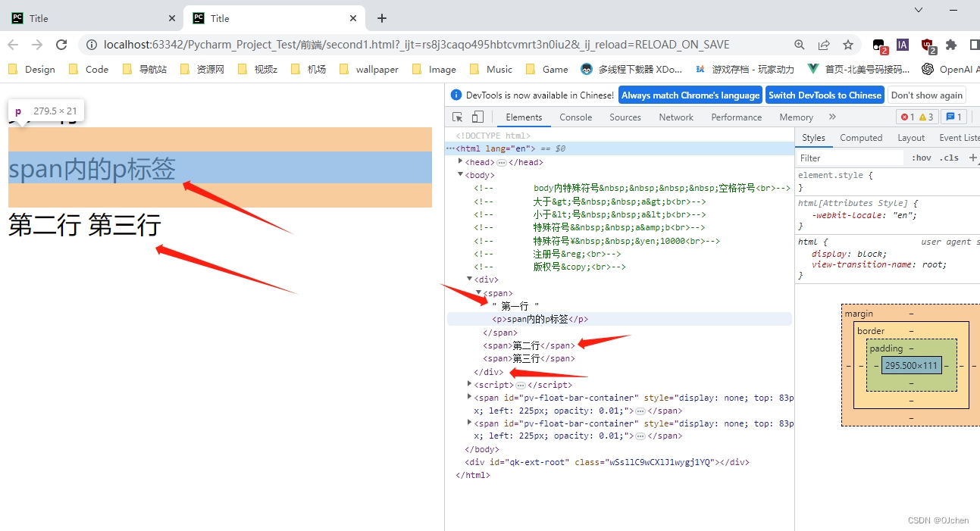Click Don't show again button

(926, 95)
